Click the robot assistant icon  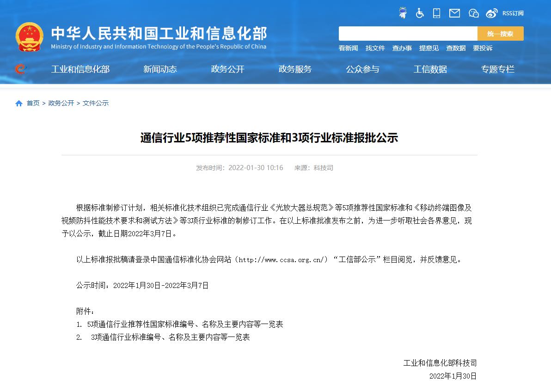[403, 13]
